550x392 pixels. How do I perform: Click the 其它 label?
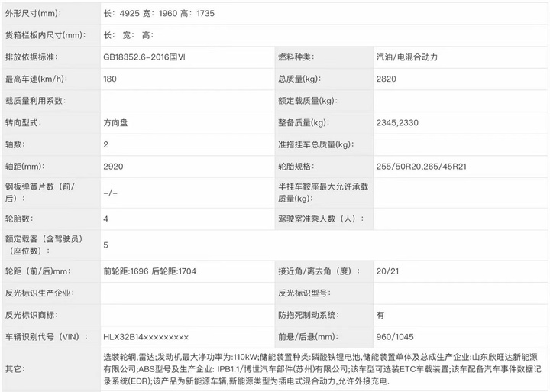15,369
